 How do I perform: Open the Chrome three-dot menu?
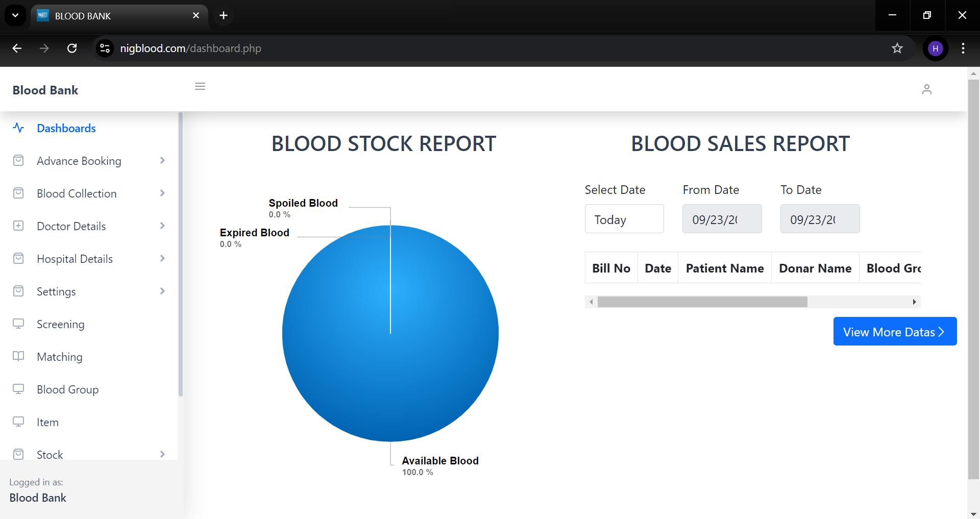point(963,48)
